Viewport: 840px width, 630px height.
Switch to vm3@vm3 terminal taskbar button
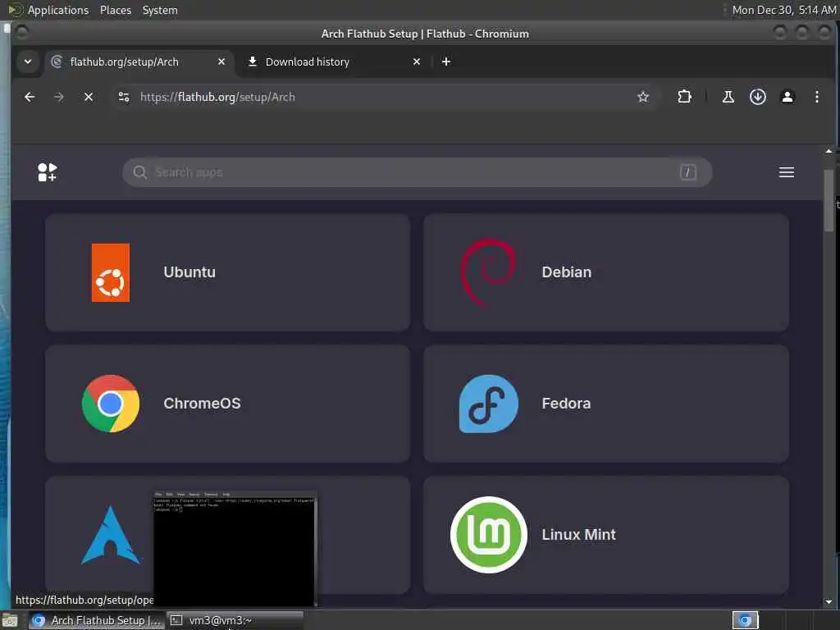pos(235,620)
